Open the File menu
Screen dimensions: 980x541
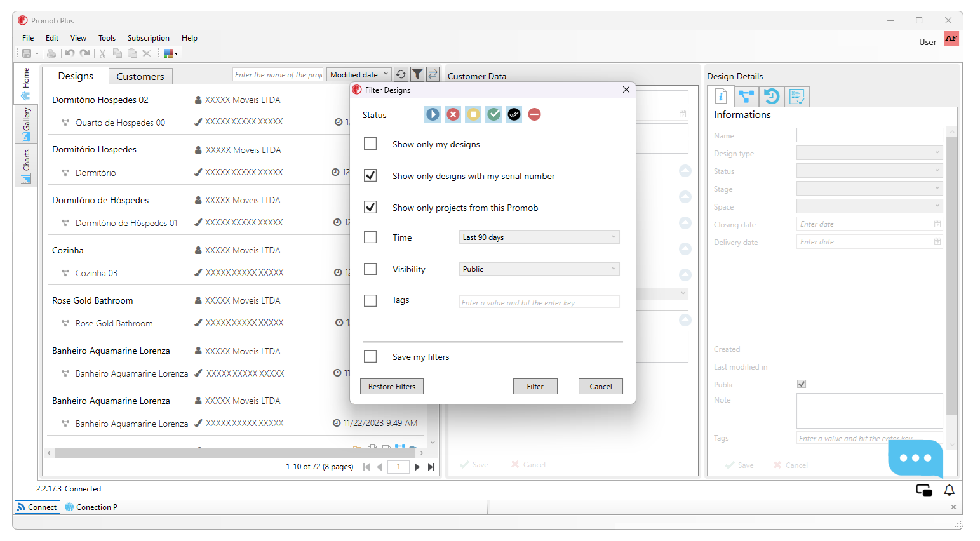pos(28,38)
